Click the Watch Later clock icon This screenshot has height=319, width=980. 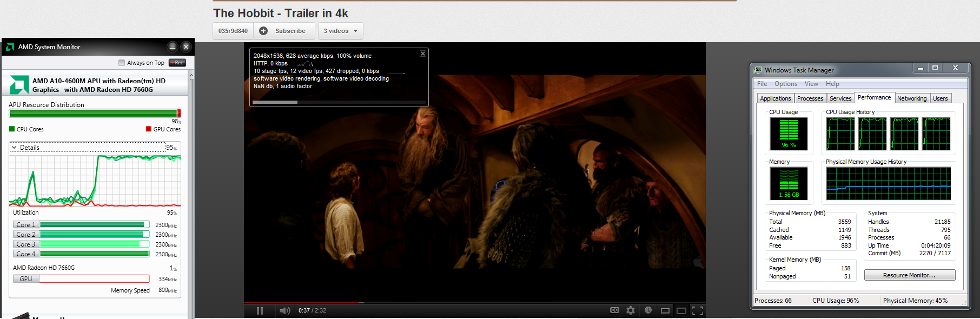(x=648, y=310)
